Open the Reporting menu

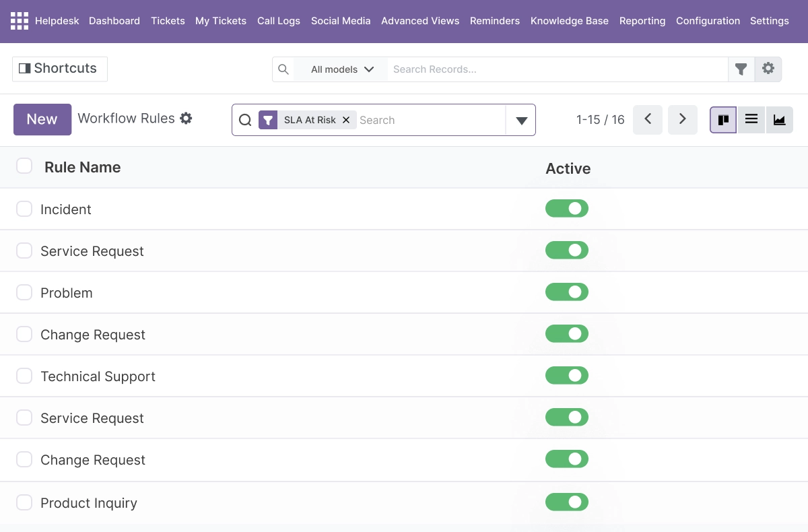(642, 21)
